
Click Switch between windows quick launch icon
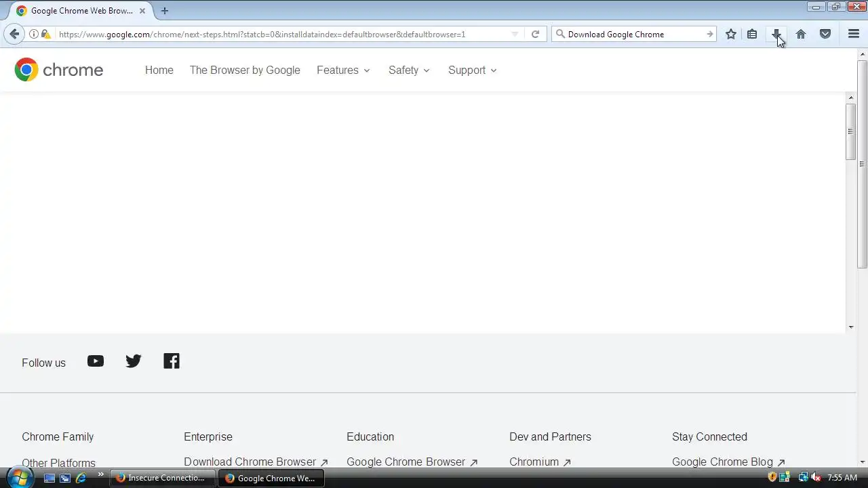(x=65, y=478)
